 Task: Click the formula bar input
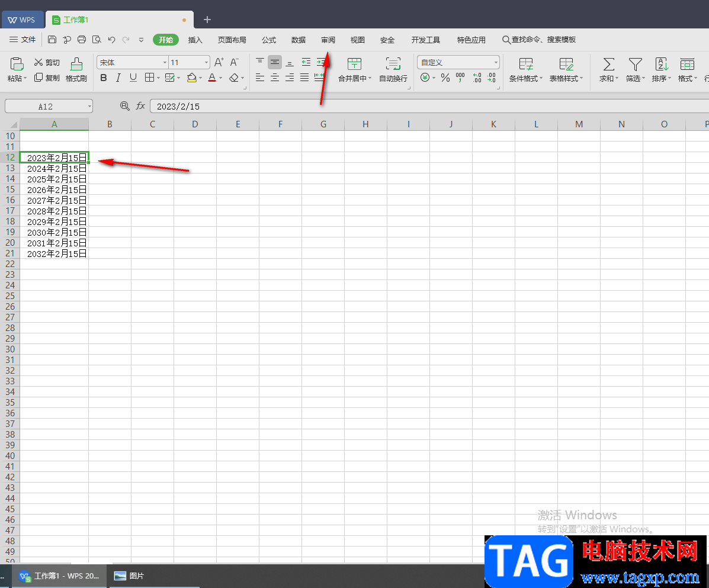click(429, 107)
